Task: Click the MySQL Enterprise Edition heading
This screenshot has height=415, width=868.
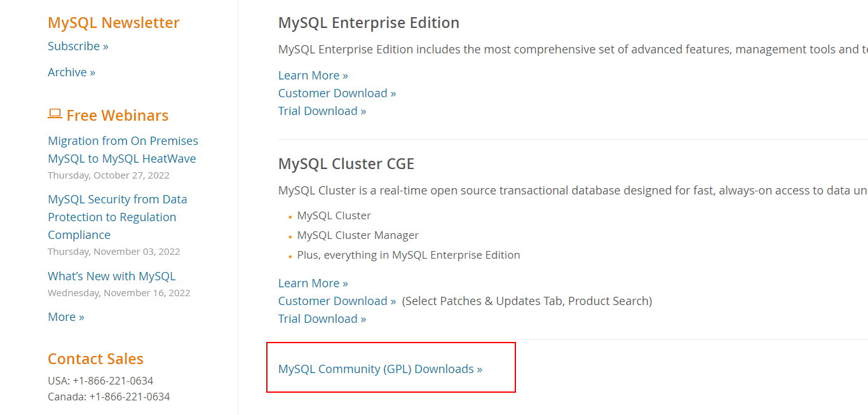Action: tap(369, 22)
